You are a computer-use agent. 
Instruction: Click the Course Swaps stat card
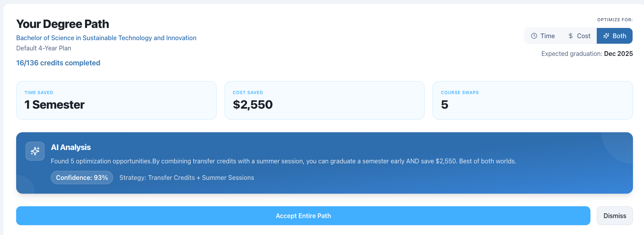point(532,100)
